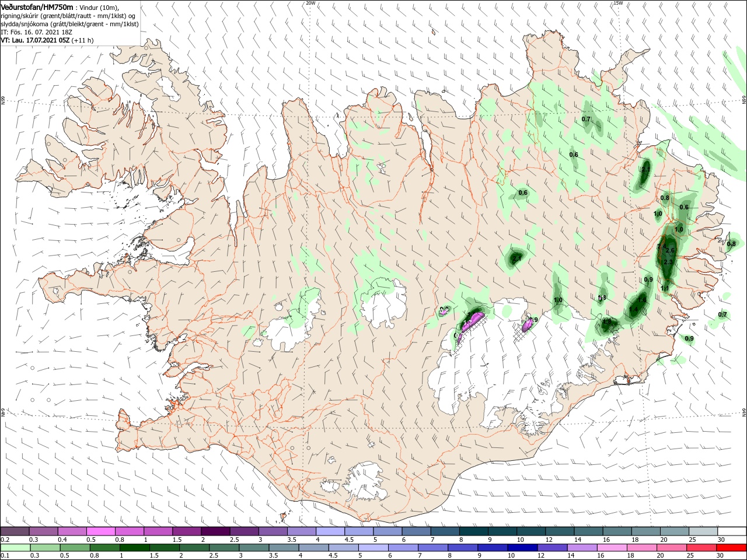
Task: Click the '(+11 h)' forecast offset text
Action: [83, 40]
